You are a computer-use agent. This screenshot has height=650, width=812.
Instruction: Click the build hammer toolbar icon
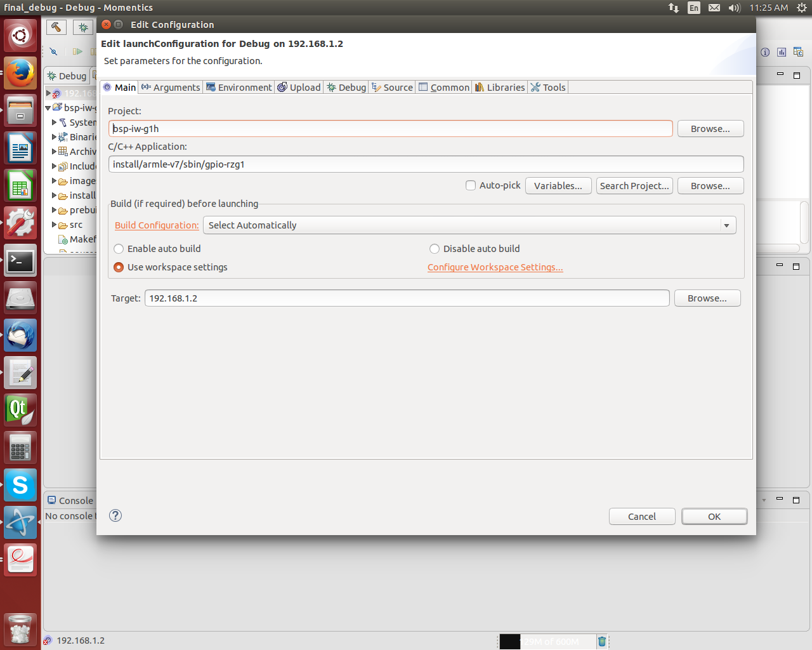[x=56, y=27]
